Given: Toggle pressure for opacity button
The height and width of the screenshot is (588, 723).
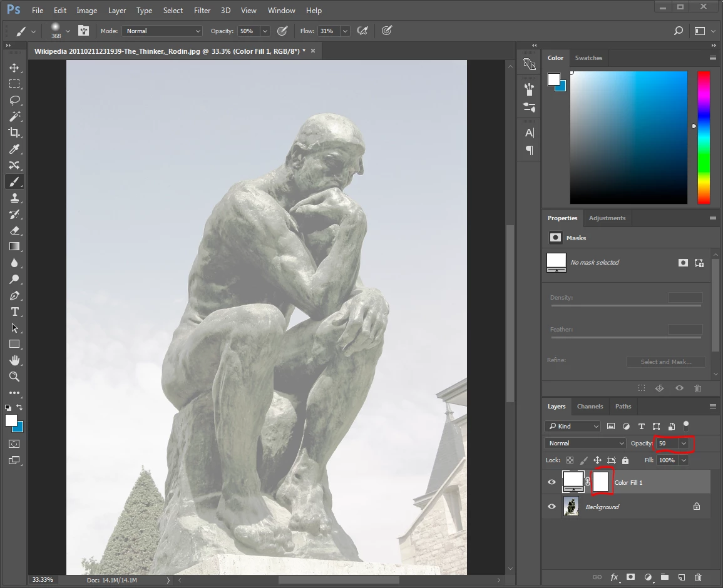Looking at the screenshot, I should click(282, 31).
